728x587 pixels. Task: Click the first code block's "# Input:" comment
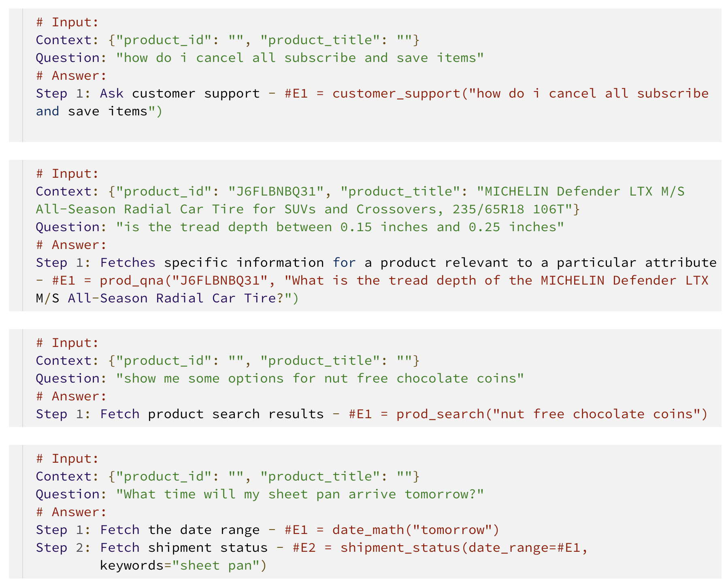coord(67,22)
